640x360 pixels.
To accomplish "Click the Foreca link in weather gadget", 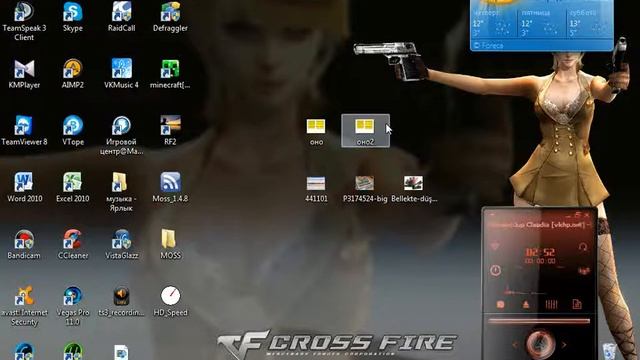I will 489,45.
